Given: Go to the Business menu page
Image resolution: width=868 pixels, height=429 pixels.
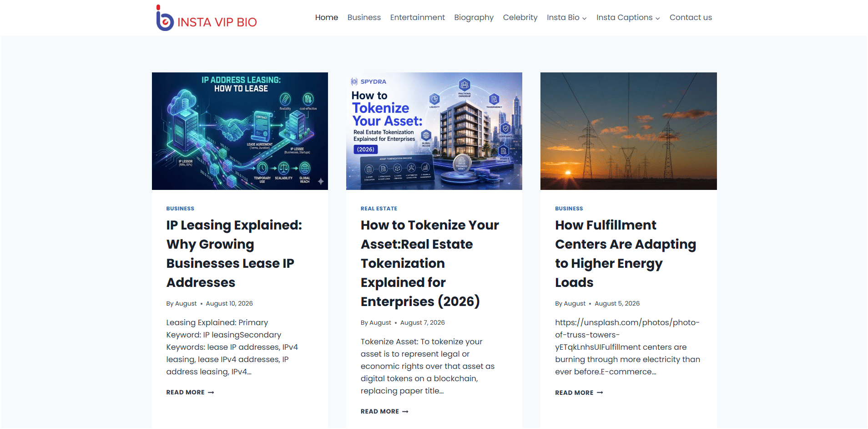Looking at the screenshot, I should point(364,17).
